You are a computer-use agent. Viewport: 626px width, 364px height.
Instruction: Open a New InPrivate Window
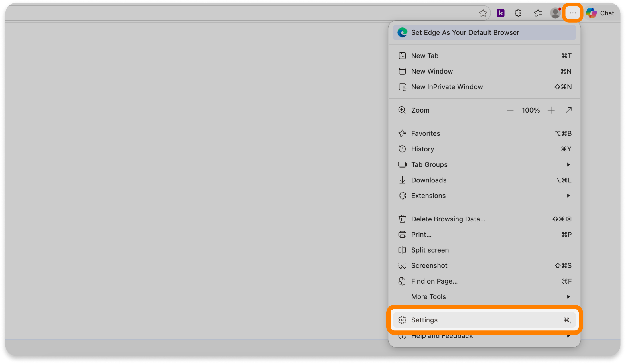point(484,87)
